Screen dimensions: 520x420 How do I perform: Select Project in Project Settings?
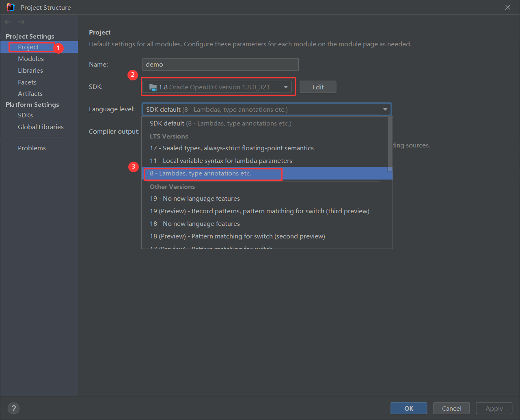[x=39, y=47]
